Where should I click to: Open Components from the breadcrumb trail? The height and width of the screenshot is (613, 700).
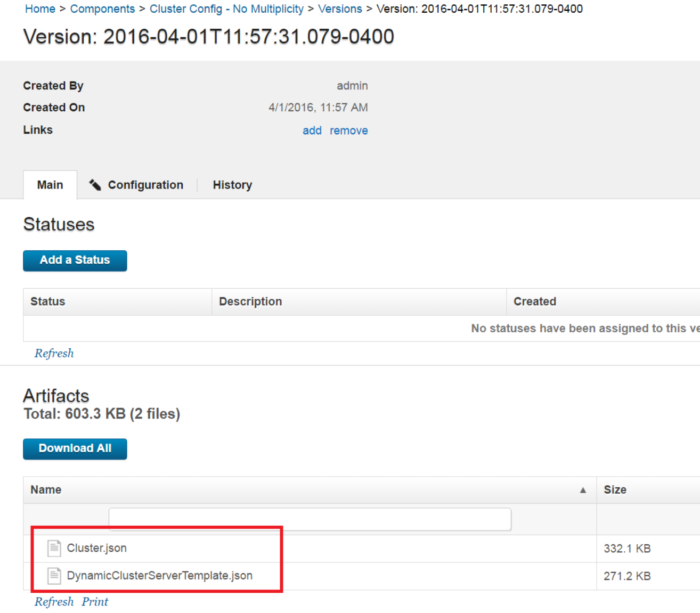(x=102, y=9)
